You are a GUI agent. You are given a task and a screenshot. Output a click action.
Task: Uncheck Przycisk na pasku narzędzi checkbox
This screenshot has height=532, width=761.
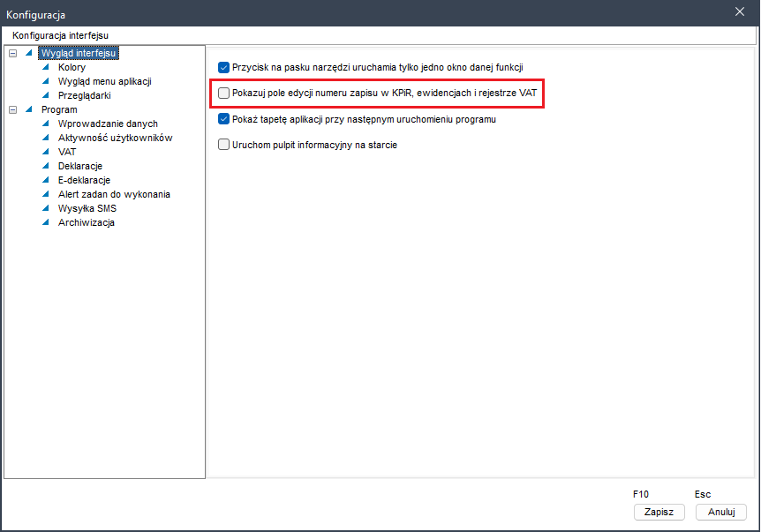coord(223,67)
